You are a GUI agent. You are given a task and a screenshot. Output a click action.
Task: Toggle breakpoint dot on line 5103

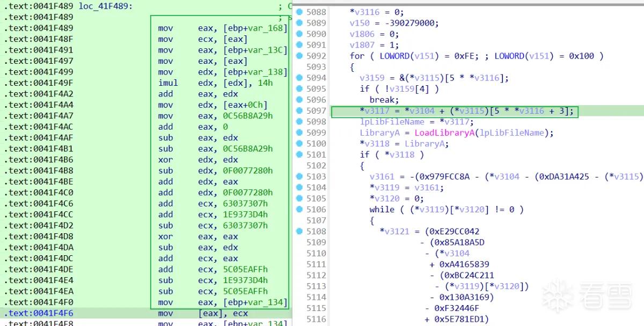(299, 176)
